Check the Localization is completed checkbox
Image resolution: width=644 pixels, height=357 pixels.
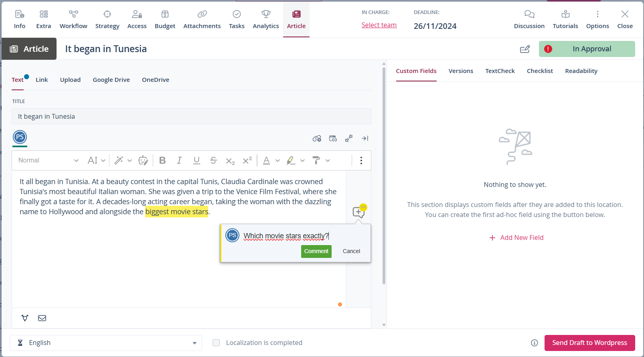[x=216, y=343]
